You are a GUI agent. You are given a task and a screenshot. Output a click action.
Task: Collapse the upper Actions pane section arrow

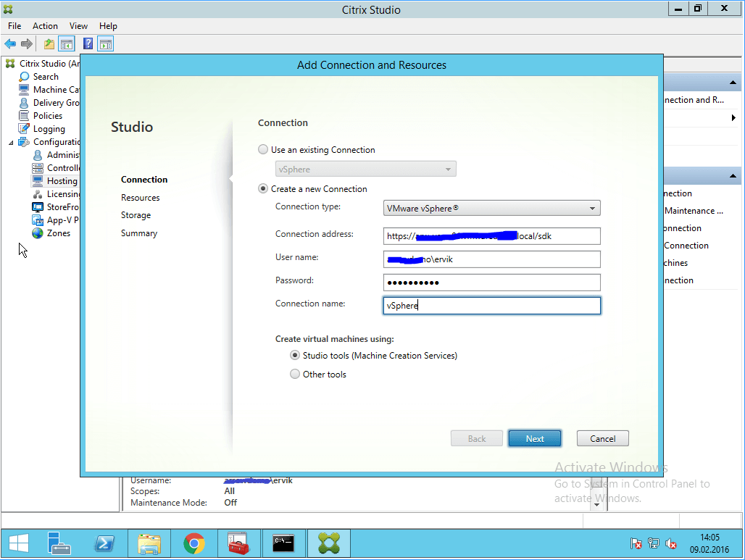(x=733, y=83)
